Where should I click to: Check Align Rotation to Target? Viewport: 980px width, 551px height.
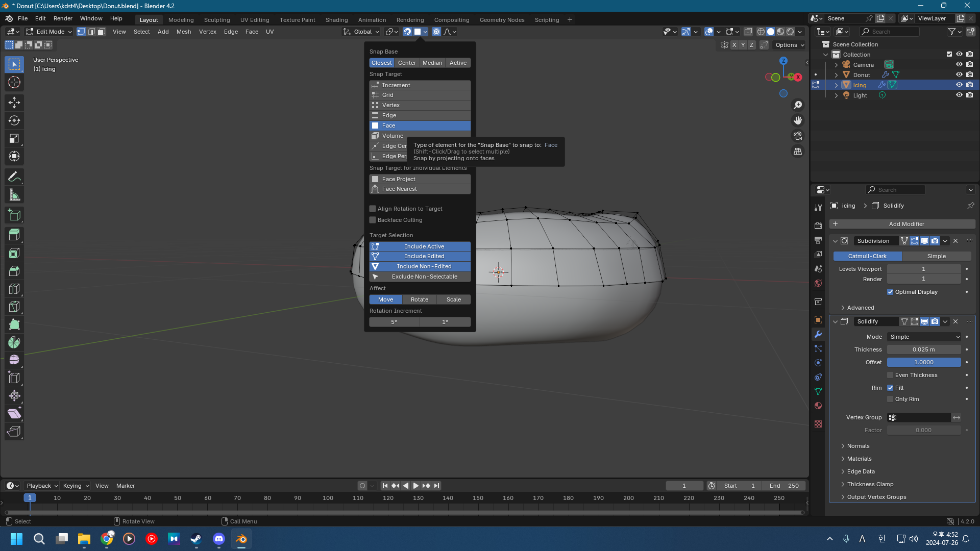click(x=373, y=209)
